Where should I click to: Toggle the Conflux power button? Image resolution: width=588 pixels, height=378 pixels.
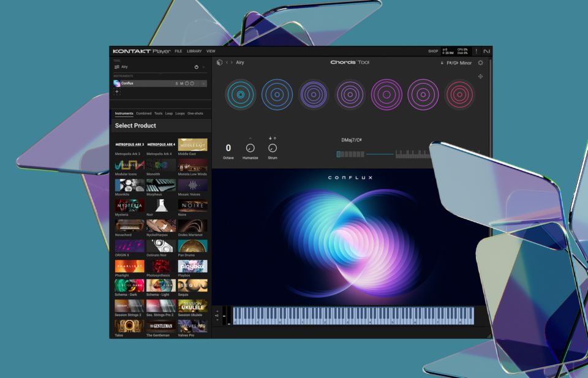[192, 83]
